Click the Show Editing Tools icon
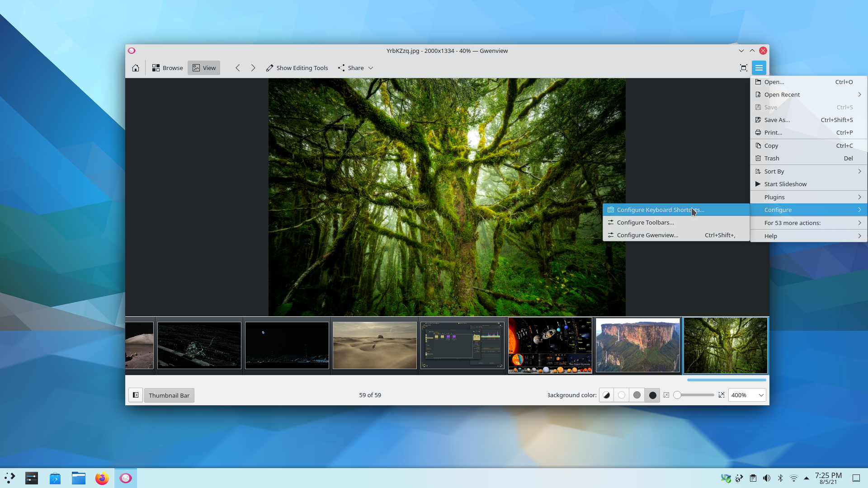The width and height of the screenshot is (868, 488). tap(270, 67)
